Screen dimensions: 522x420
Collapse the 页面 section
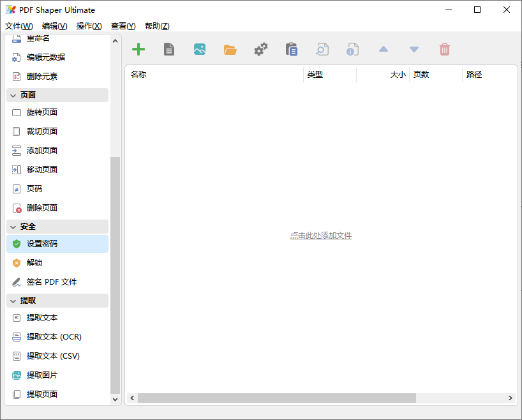pos(13,95)
